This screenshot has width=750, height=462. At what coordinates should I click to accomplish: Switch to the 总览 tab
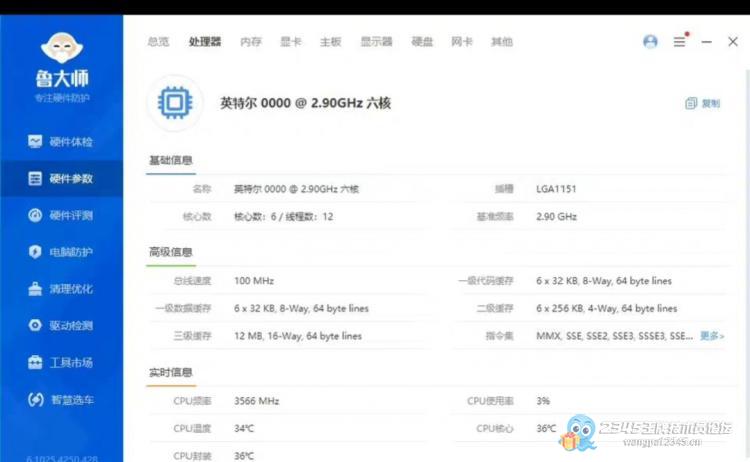click(158, 42)
